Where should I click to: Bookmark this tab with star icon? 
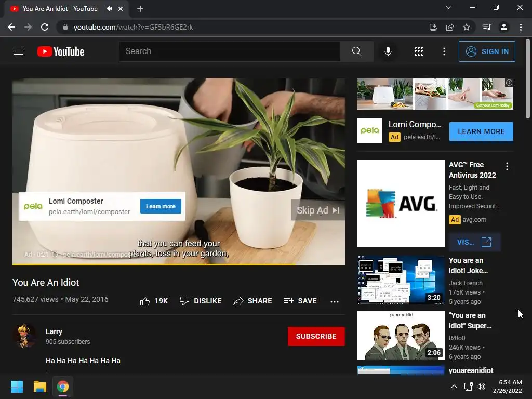[x=467, y=27]
